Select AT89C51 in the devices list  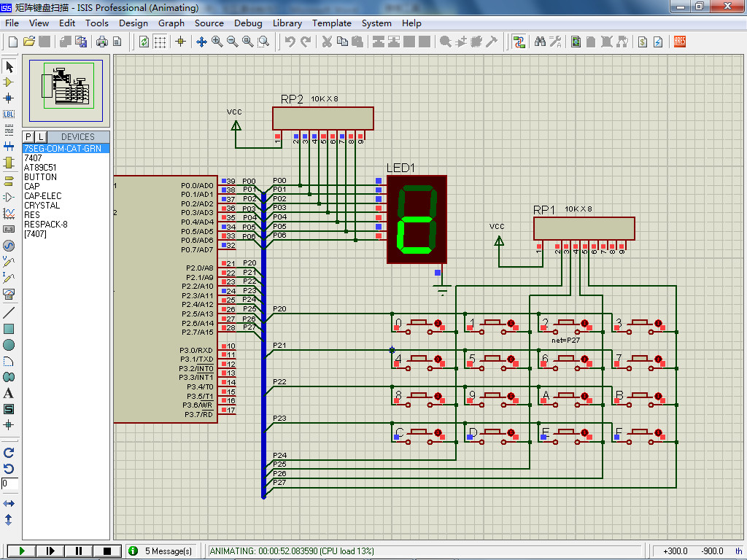pyautogui.click(x=40, y=168)
